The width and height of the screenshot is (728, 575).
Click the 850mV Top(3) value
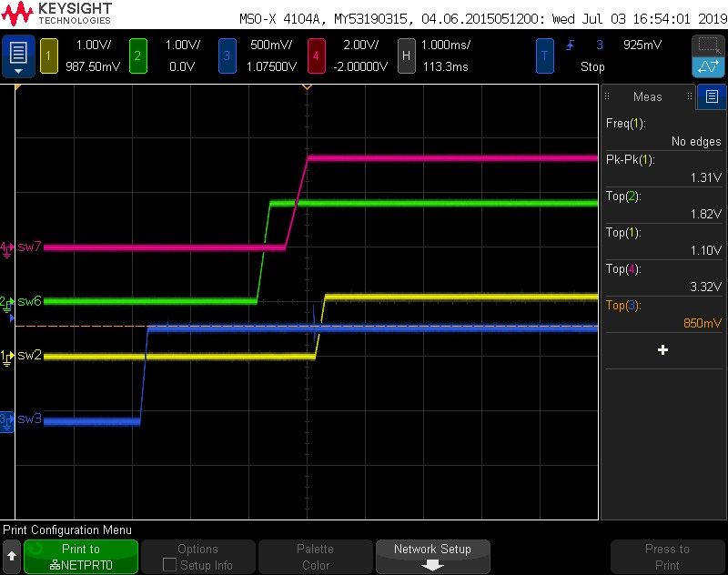[703, 323]
